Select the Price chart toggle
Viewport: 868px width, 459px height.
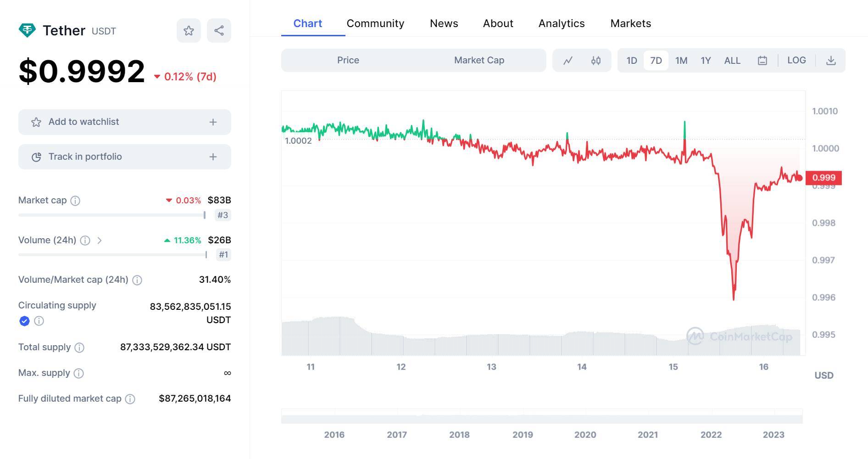348,60
